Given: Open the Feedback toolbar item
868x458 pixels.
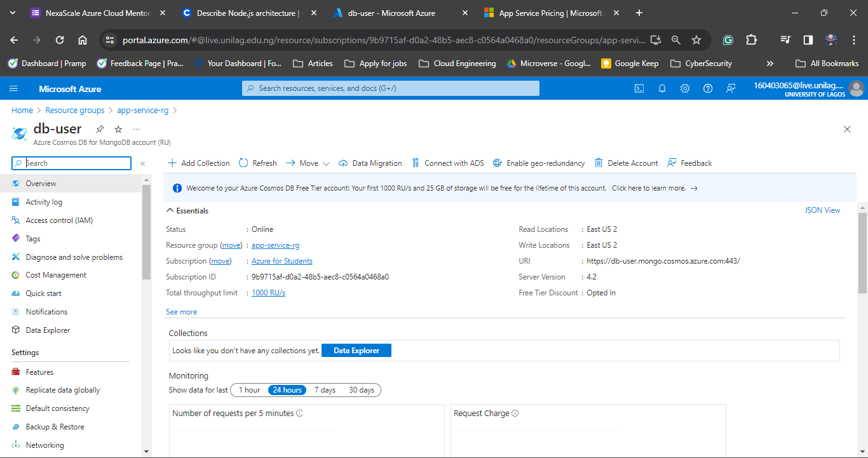Looking at the screenshot, I should 689,163.
